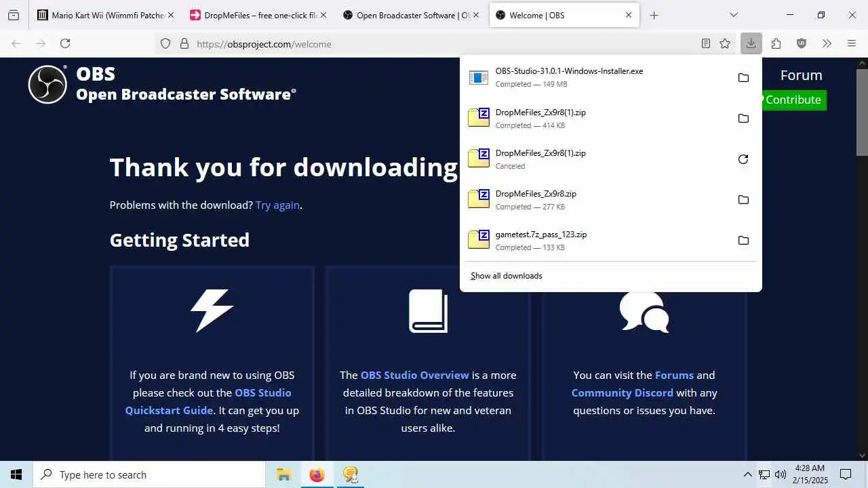The width and height of the screenshot is (868, 488).
Task: Click the green Contribute button
Action: click(x=793, y=100)
